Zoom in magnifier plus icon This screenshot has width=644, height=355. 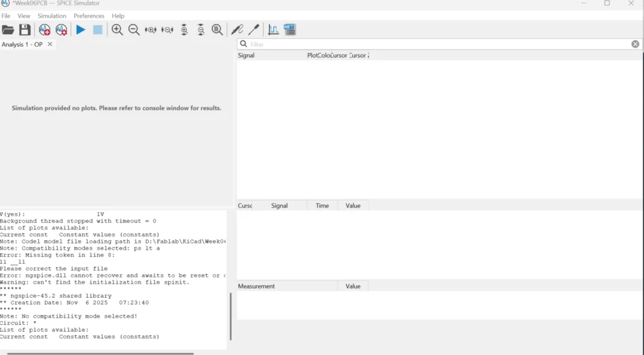[x=117, y=30]
